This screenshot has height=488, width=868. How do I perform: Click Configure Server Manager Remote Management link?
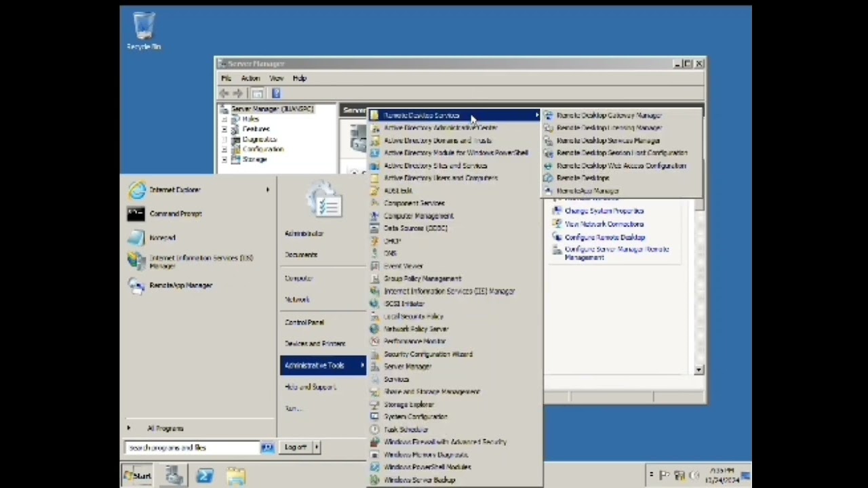point(616,253)
